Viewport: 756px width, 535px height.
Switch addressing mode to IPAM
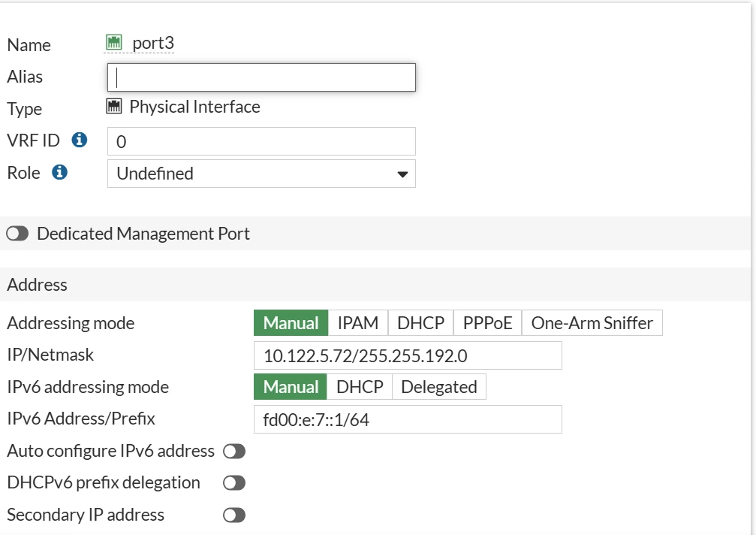(358, 323)
